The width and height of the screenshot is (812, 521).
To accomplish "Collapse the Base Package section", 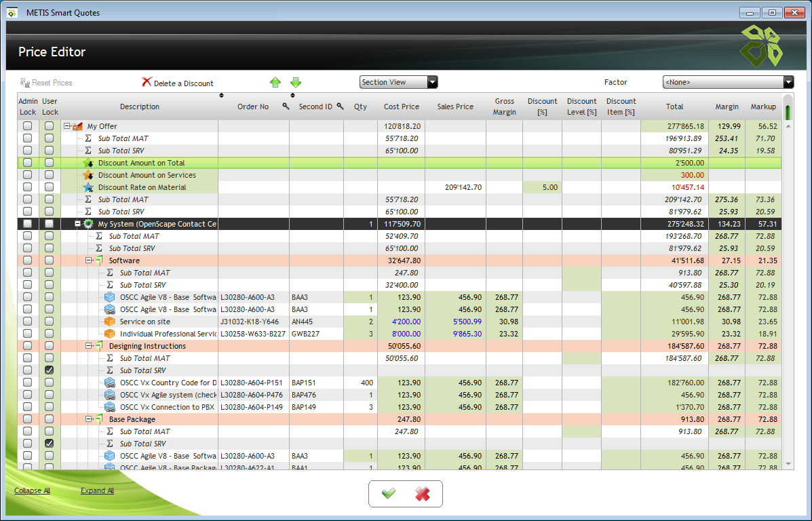I will pyautogui.click(x=89, y=419).
